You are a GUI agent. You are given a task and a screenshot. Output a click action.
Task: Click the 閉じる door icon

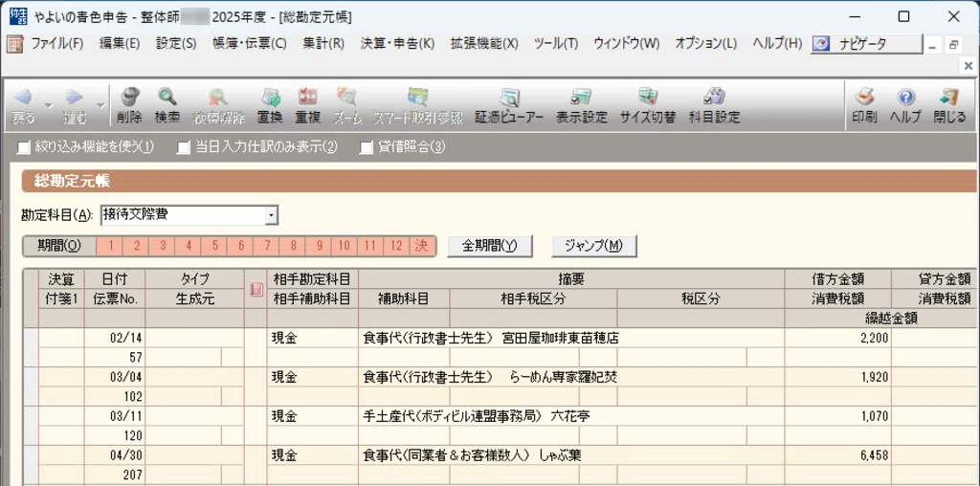pyautogui.click(x=949, y=97)
